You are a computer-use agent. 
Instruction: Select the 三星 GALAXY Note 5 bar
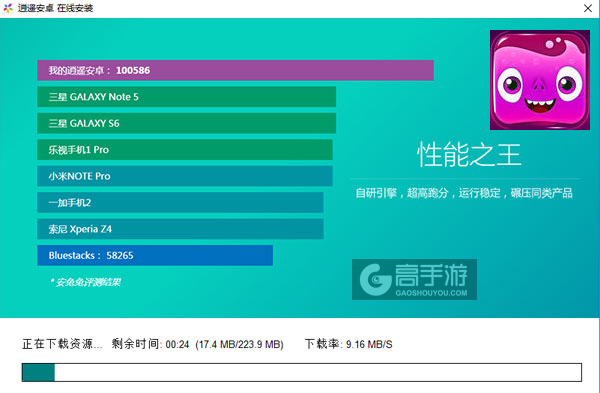186,96
